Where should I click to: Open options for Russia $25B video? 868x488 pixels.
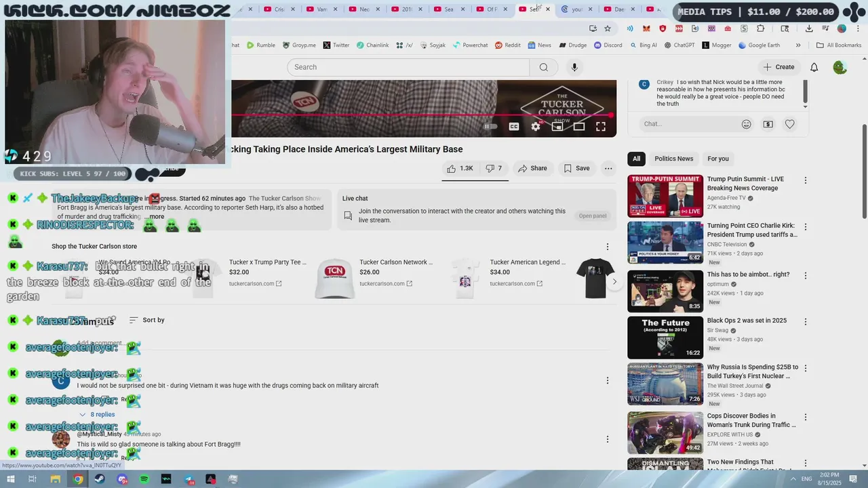coord(806,368)
